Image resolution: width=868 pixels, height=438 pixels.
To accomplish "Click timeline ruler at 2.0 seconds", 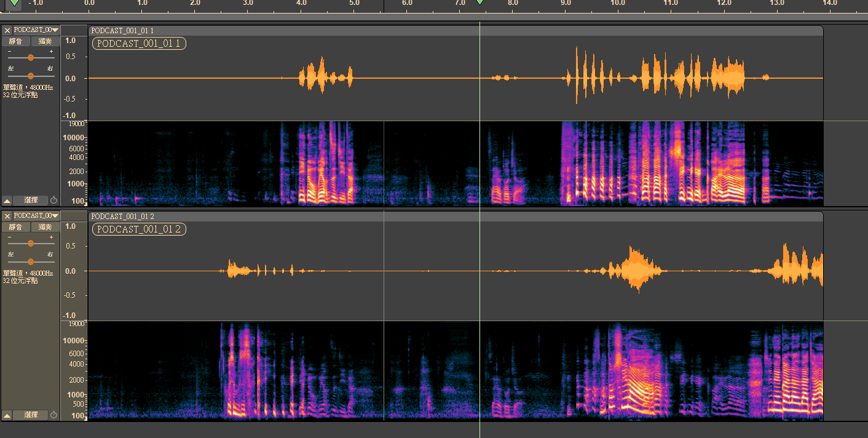I will pos(195,3).
